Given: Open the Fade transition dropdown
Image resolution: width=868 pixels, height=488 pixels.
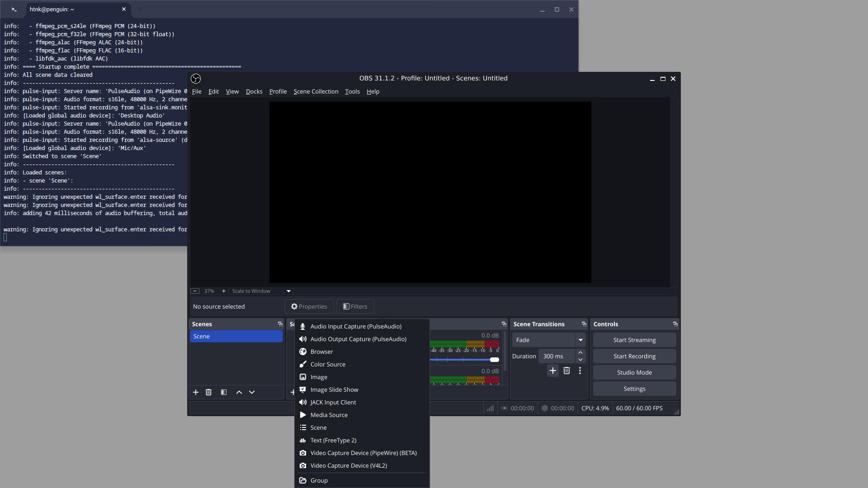Looking at the screenshot, I should (x=580, y=340).
